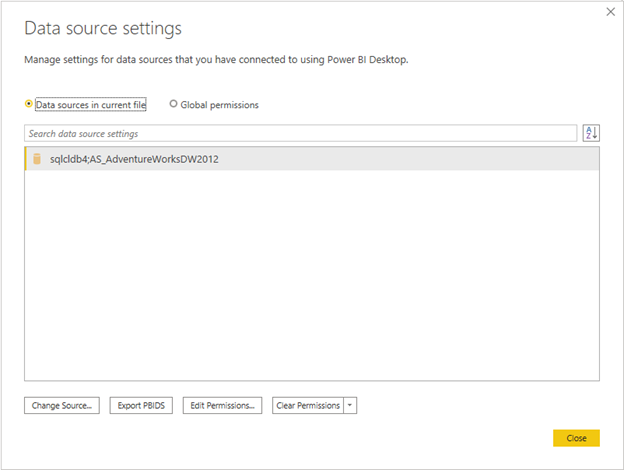
Task: Close the Data source settings dialog via X
Action: pos(610,12)
